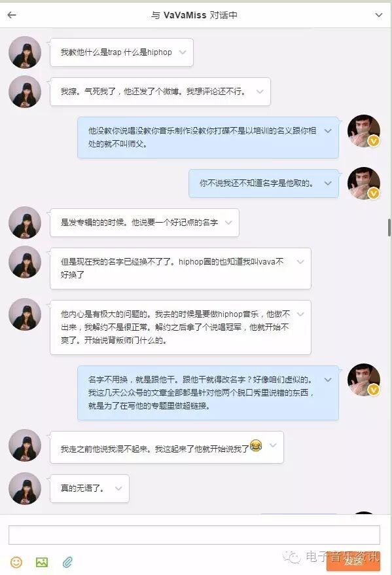
Task: Click the verified sender avatar beside '他没教你说唱'
Action: [x=364, y=131]
